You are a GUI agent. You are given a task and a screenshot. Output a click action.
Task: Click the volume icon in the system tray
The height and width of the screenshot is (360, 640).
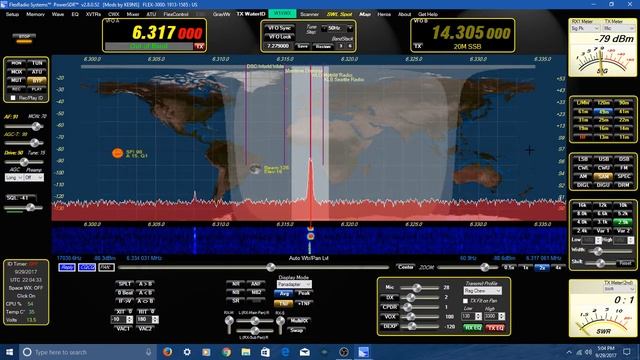pyautogui.click(x=588, y=352)
